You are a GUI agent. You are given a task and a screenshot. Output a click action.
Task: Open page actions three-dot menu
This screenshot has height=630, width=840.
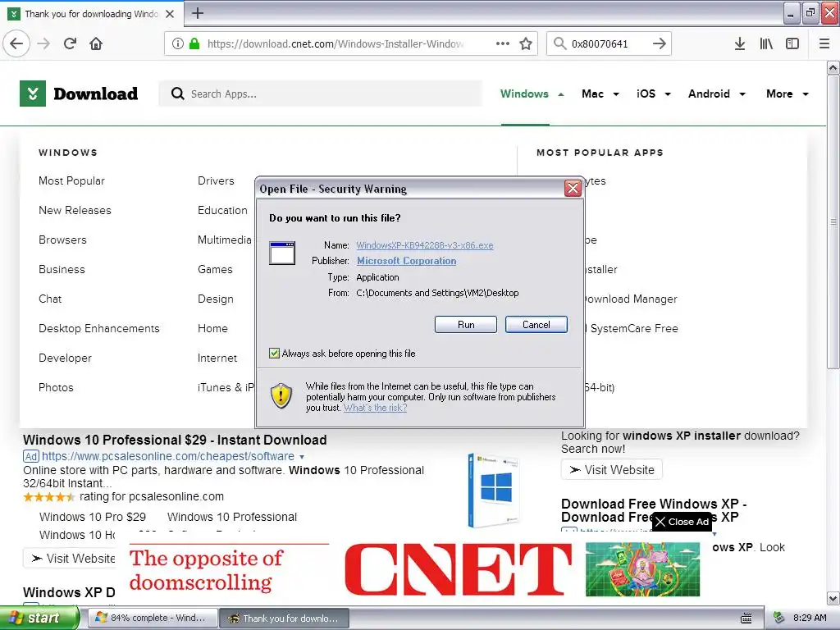[503, 43]
